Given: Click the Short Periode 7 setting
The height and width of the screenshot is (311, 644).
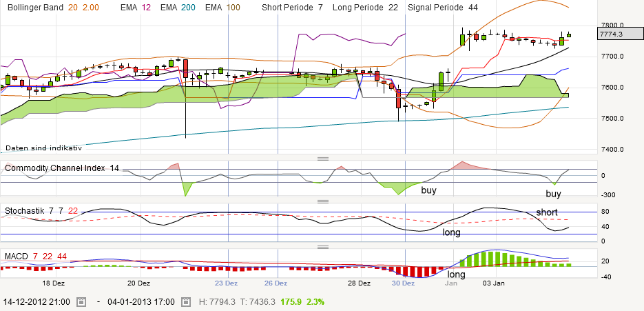Looking at the screenshot, I should click(292, 8).
